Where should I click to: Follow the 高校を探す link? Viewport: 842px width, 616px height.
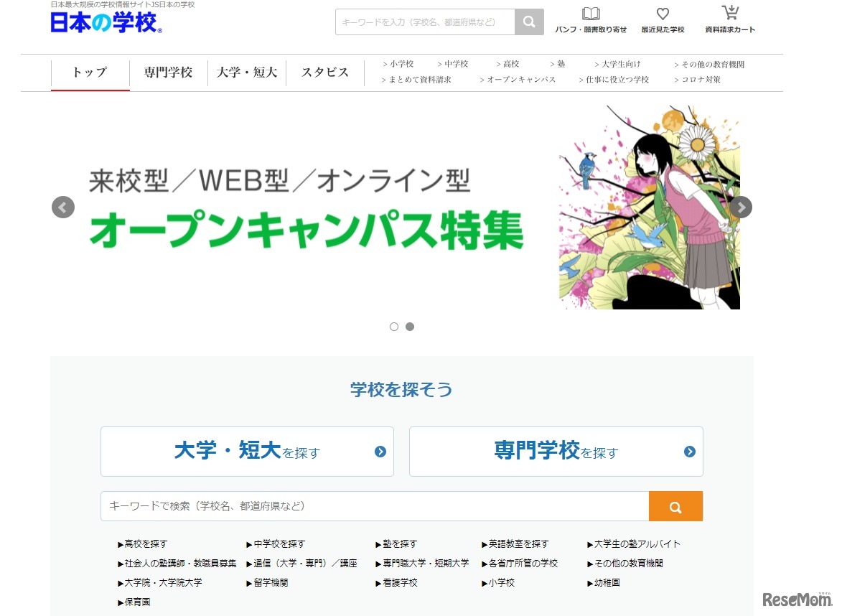click(x=145, y=544)
